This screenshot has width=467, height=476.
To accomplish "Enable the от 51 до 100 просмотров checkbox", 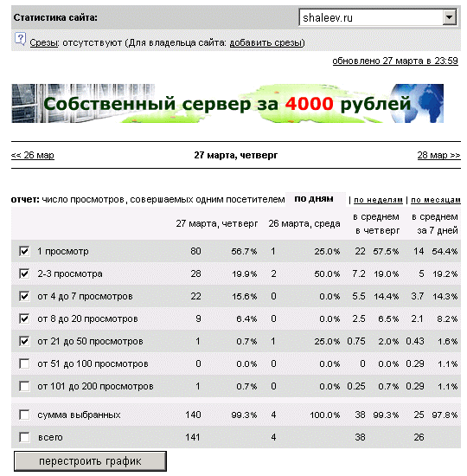I will point(24,363).
